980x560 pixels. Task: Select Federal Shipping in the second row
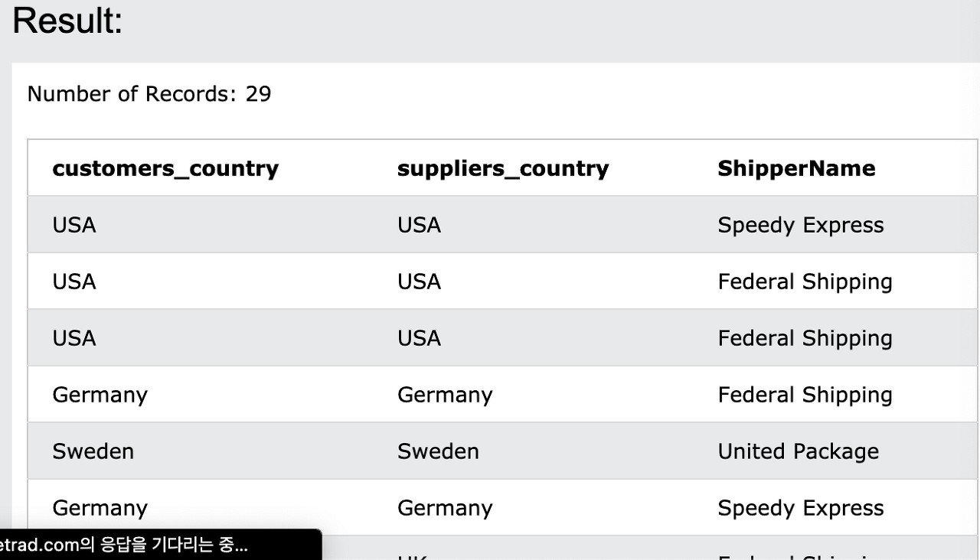pyautogui.click(x=805, y=282)
